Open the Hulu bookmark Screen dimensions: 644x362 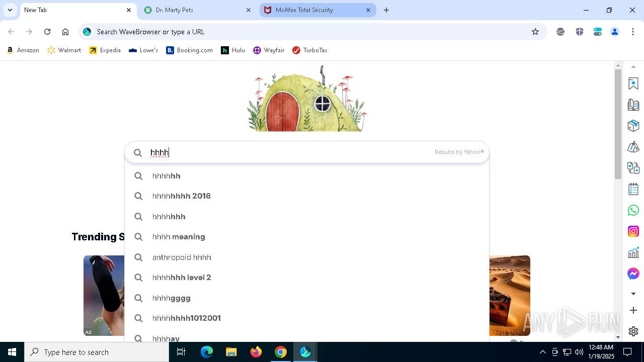pos(233,50)
